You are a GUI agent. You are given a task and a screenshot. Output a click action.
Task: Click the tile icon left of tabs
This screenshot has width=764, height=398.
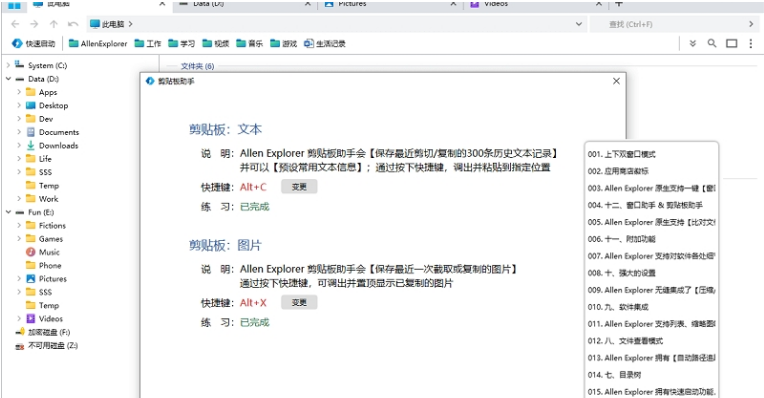point(14,5)
